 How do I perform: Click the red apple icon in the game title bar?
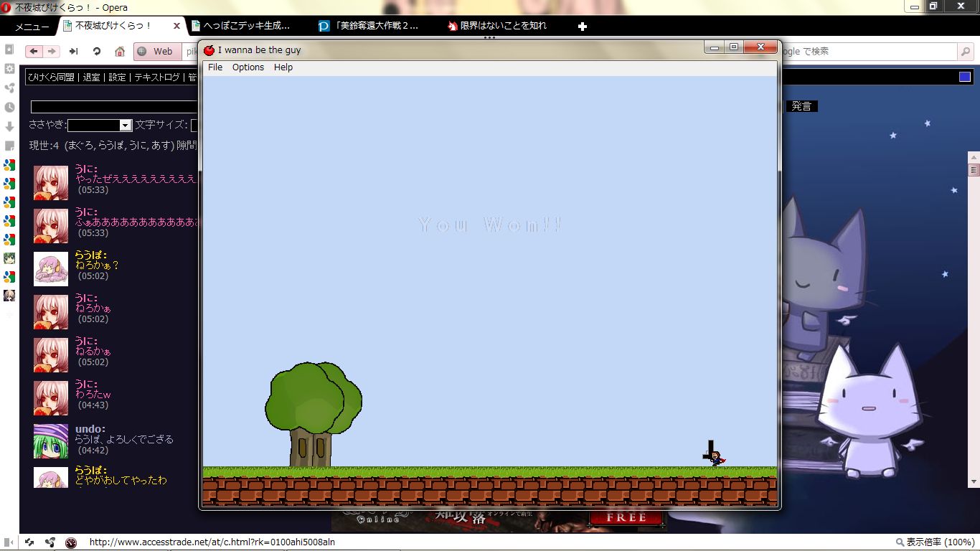[x=209, y=50]
